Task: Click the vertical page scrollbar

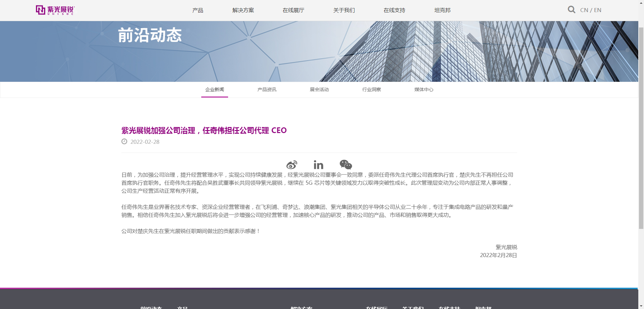Action: 641,127
